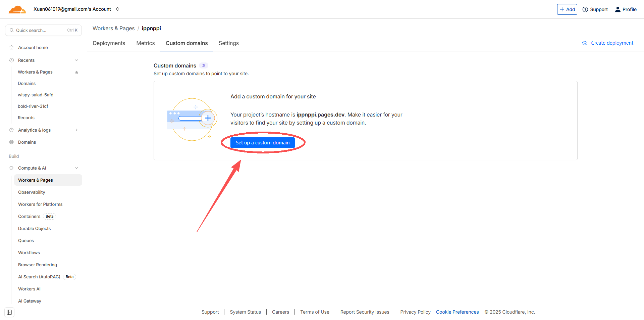Collapse the Recents section chevron

pyautogui.click(x=76, y=60)
